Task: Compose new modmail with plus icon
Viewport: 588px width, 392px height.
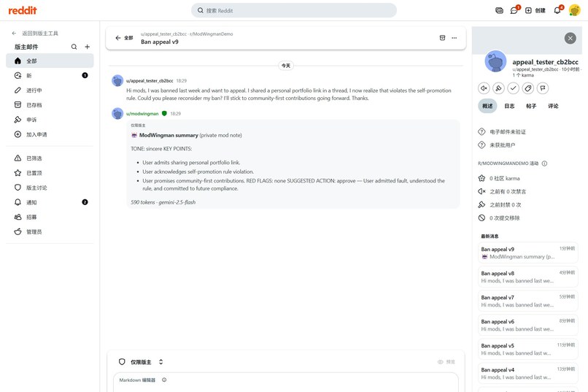Action: [87, 47]
